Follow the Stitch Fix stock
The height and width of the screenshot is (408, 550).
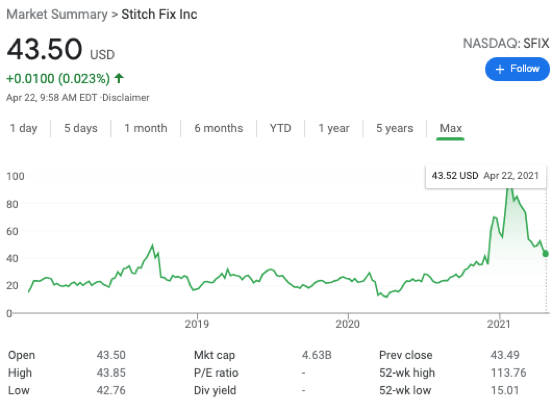(x=517, y=69)
